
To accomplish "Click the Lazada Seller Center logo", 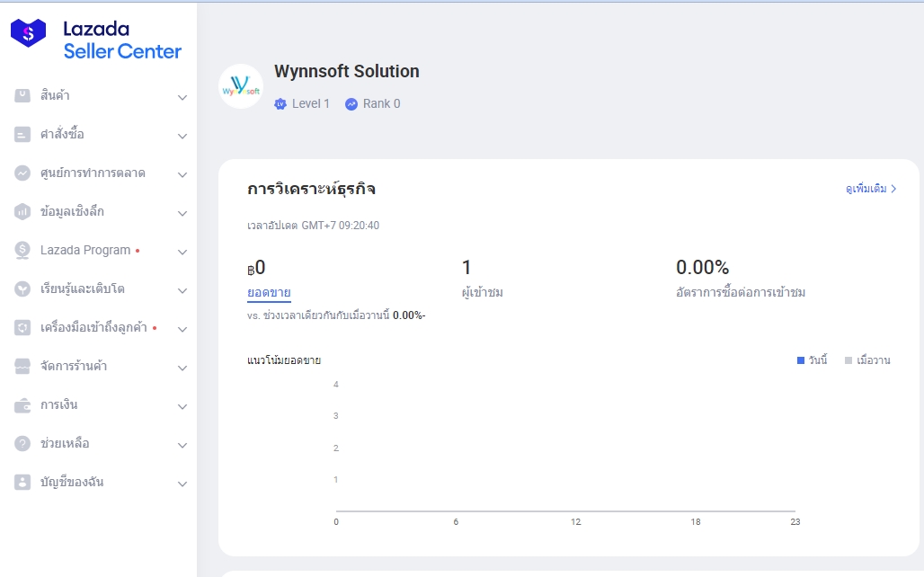I will (96, 40).
